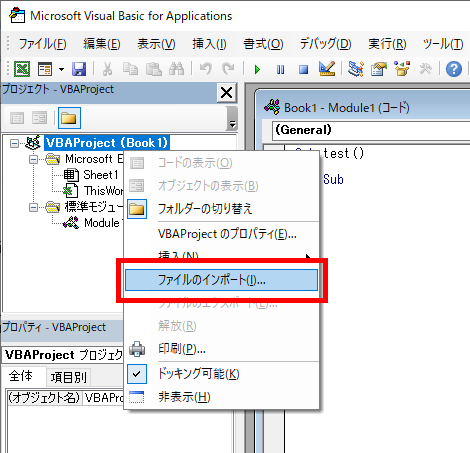Open the 実行(R) menu

pos(387,44)
